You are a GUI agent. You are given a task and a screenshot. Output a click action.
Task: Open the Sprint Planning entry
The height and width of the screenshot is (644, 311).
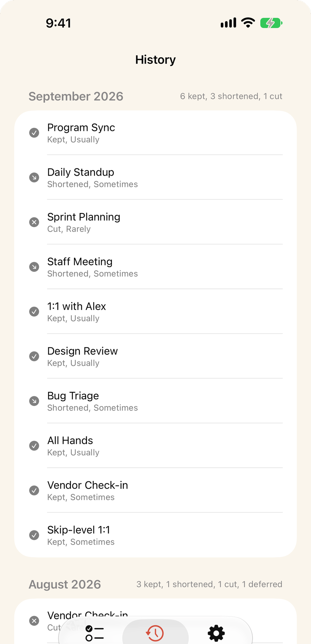point(155,222)
